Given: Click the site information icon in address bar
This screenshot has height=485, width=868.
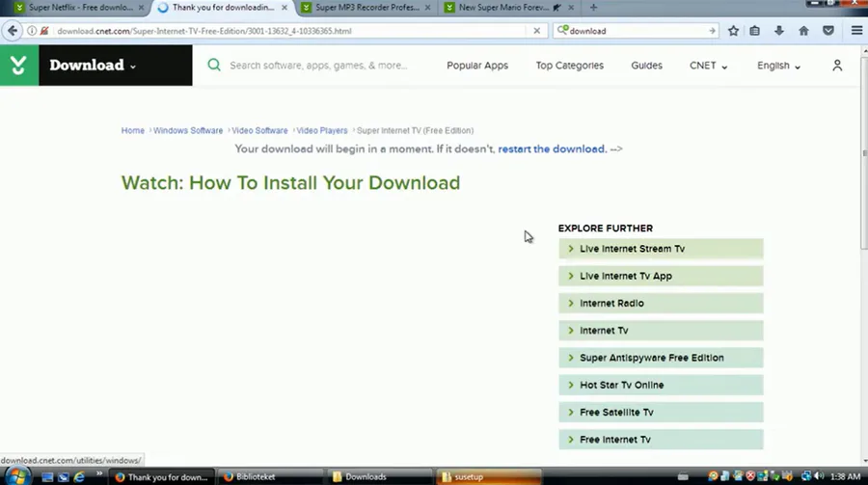Looking at the screenshot, I should click(32, 31).
